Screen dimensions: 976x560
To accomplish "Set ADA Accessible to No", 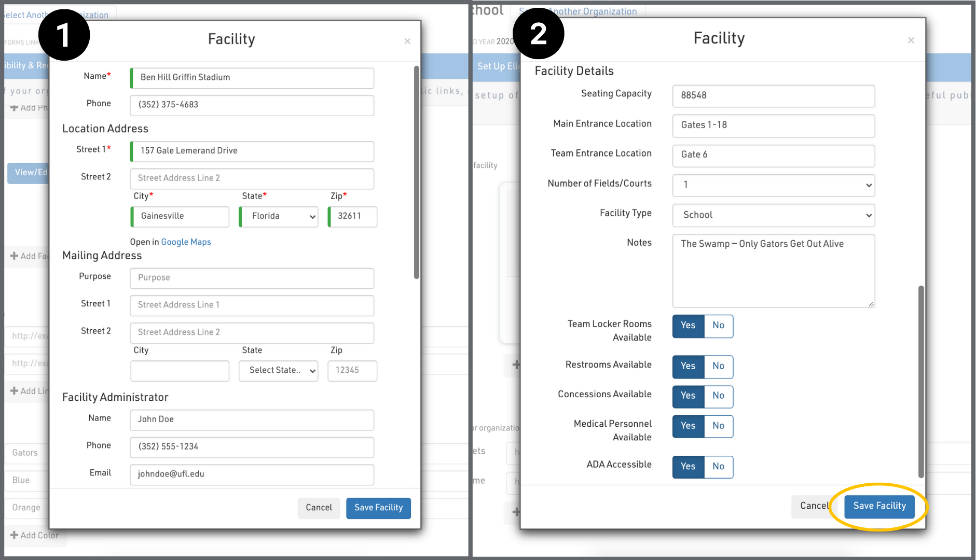I will click(x=718, y=467).
